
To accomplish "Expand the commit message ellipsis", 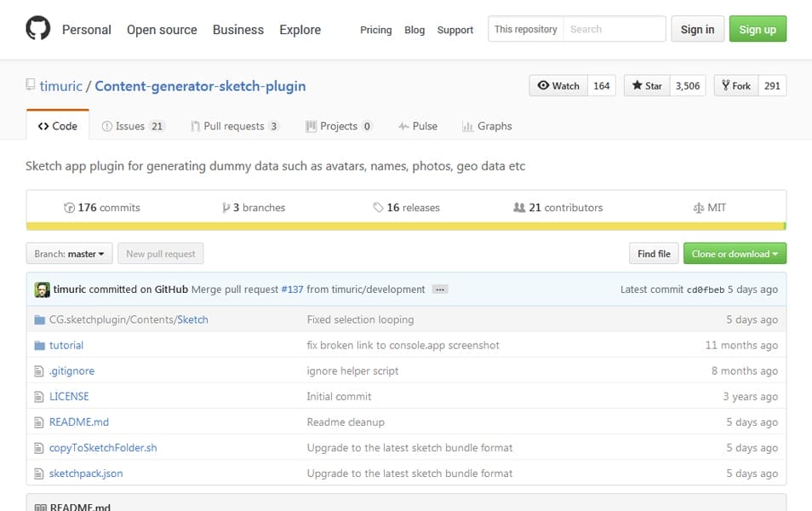I will tap(439, 290).
